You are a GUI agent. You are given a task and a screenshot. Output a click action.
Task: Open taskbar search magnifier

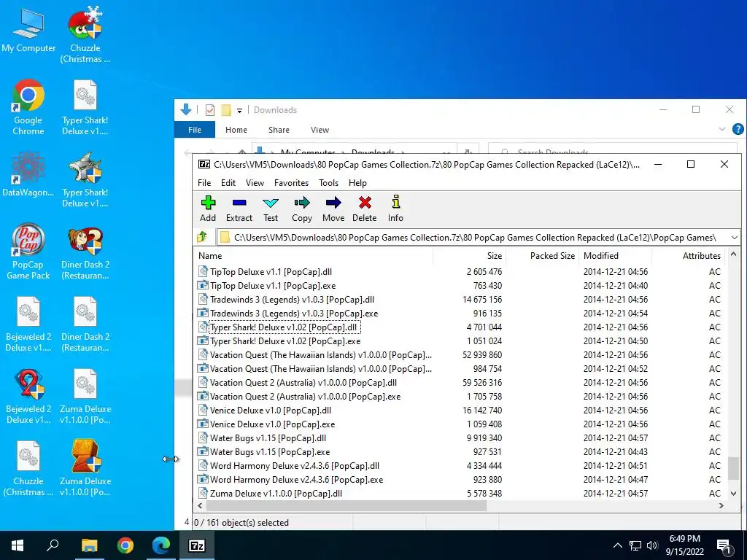(x=53, y=545)
